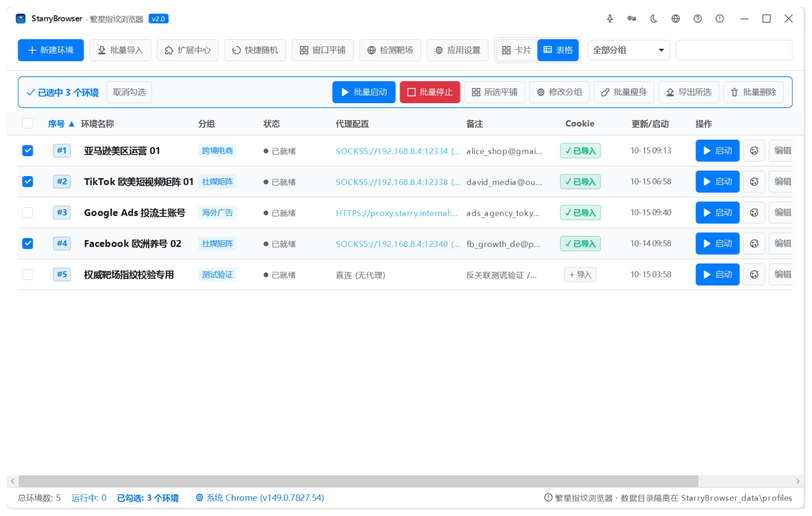Viewport: 812px width, 516px height.
Task: Click 批量删除 batch delete button
Action: [754, 92]
